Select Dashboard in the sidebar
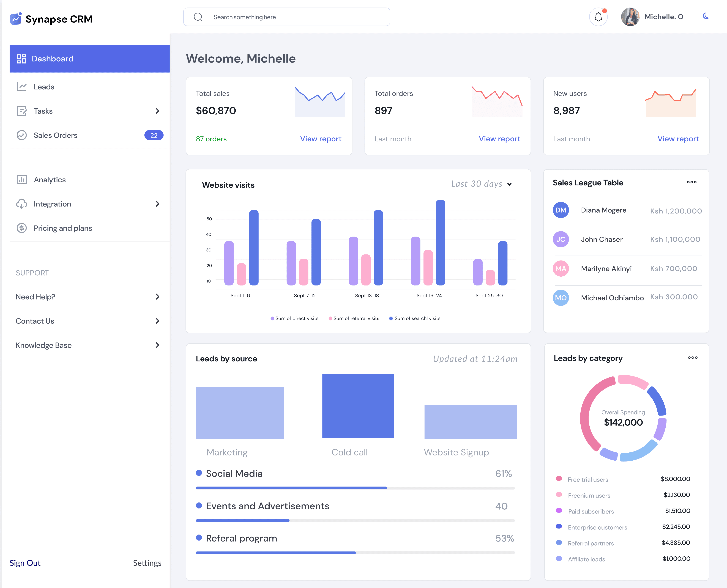The image size is (727, 588). click(89, 59)
